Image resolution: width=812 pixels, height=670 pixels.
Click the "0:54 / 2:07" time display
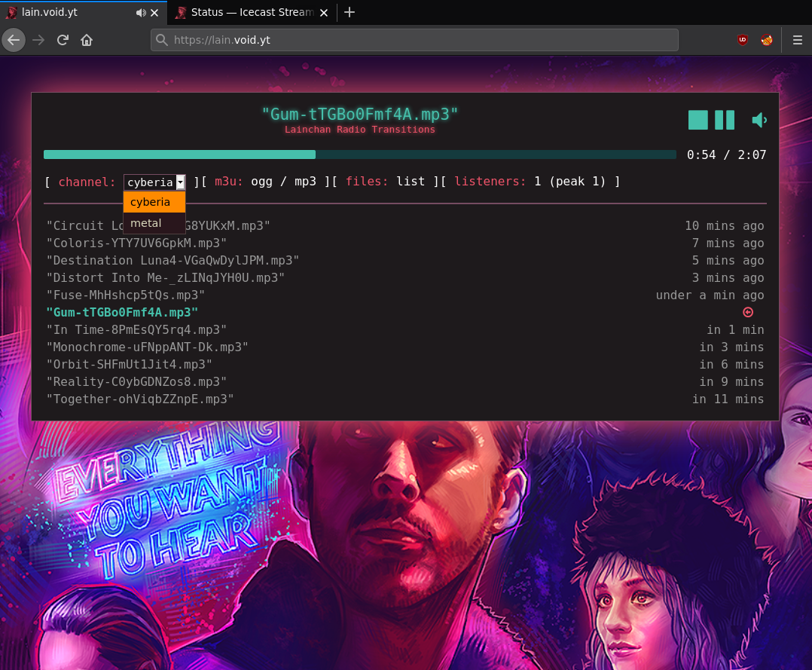coord(727,154)
